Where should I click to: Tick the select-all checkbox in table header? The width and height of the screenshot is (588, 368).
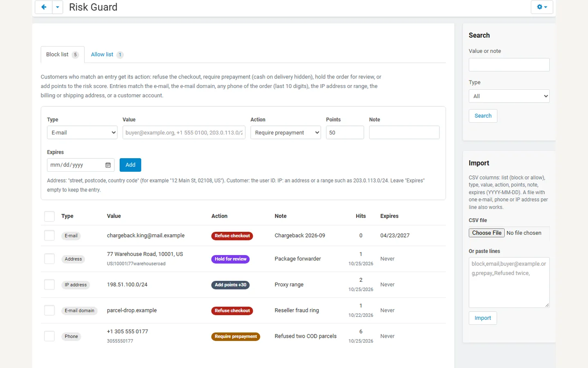coord(49,216)
